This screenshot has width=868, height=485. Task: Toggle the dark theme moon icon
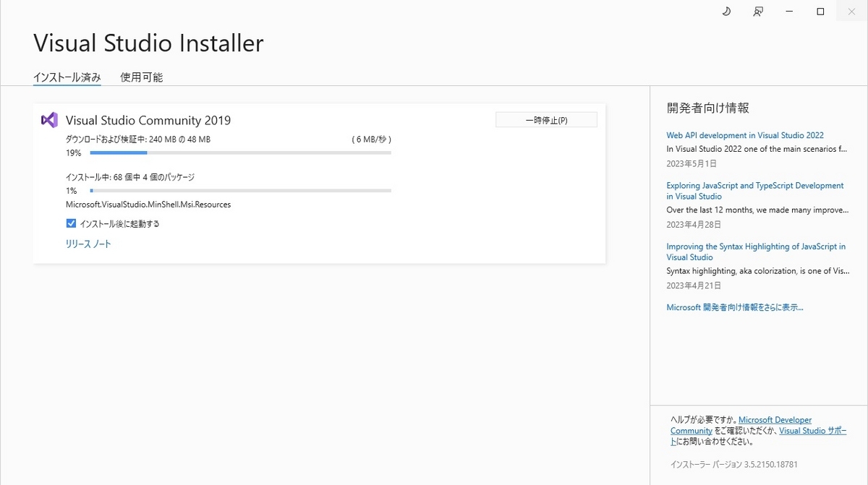[726, 12]
